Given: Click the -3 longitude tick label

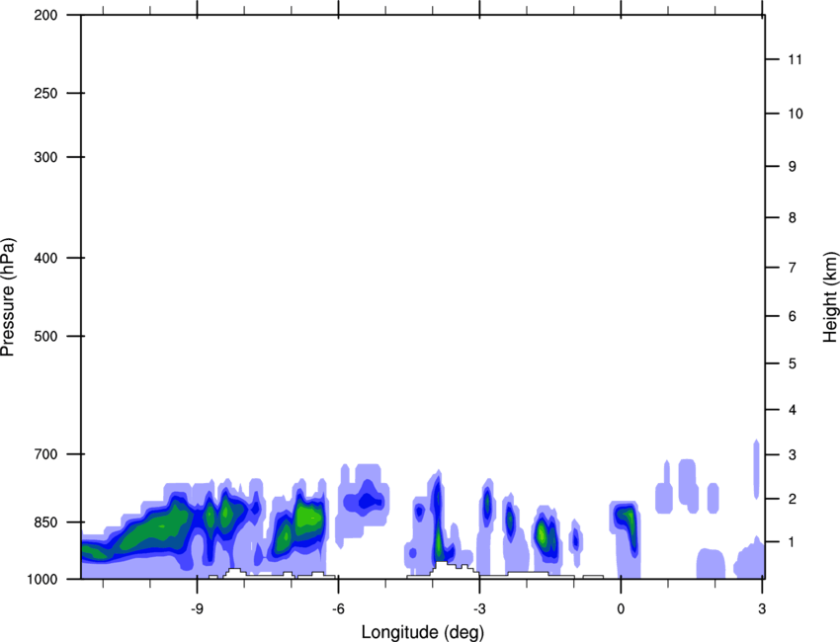Looking at the screenshot, I should click(479, 608).
